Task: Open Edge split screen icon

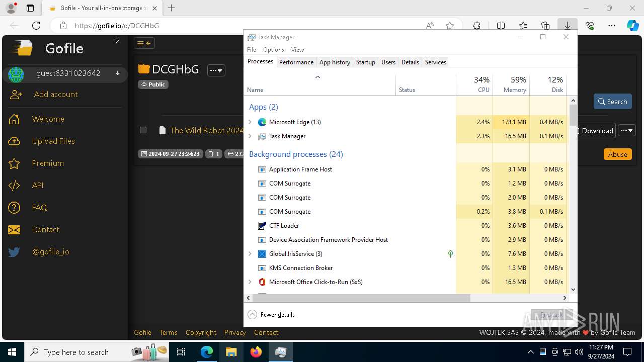Action: tap(501, 26)
